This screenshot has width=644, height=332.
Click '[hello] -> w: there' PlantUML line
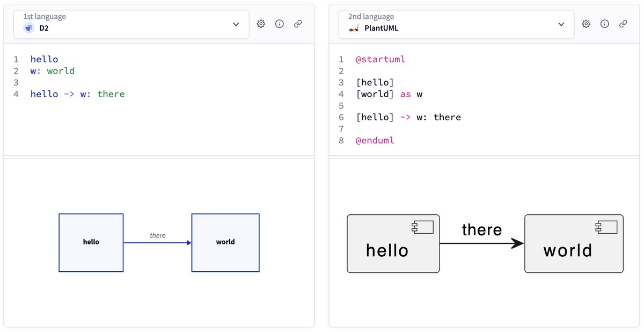pyautogui.click(x=408, y=117)
